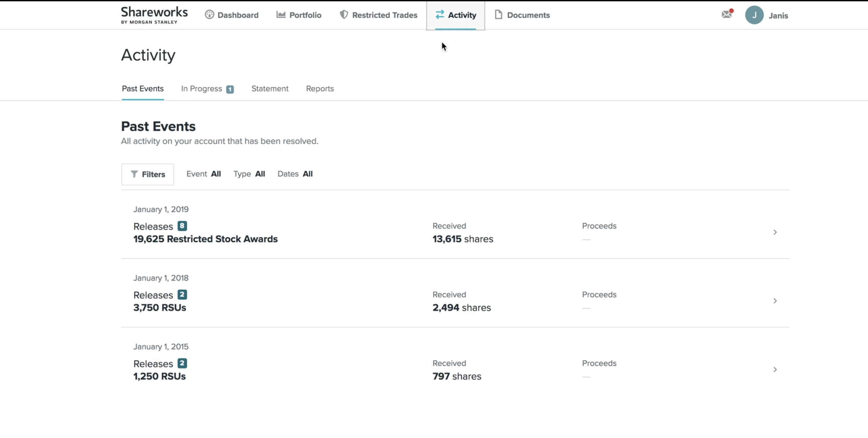Open the Reports tab
The height and width of the screenshot is (438, 868).
coord(320,89)
